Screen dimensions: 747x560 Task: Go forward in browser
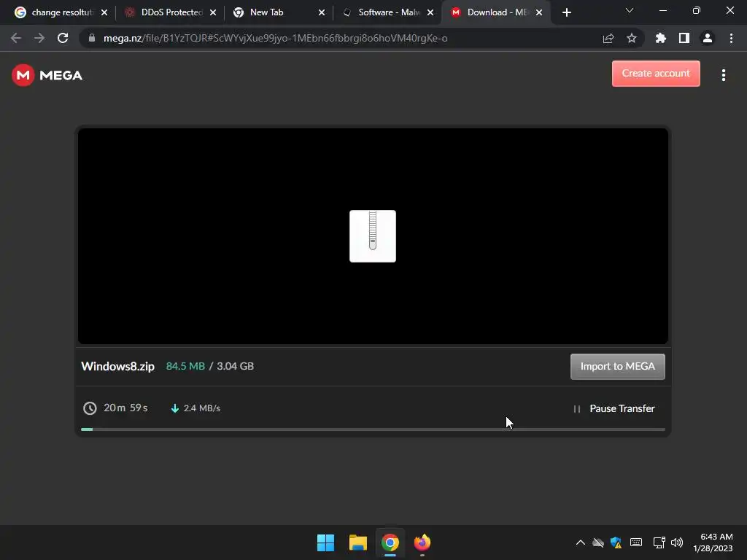(x=39, y=38)
